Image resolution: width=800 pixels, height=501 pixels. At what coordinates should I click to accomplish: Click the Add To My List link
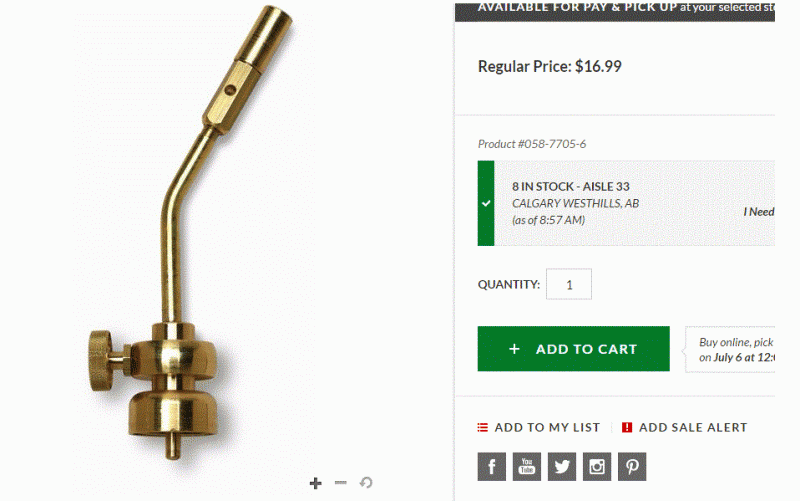coord(547,428)
